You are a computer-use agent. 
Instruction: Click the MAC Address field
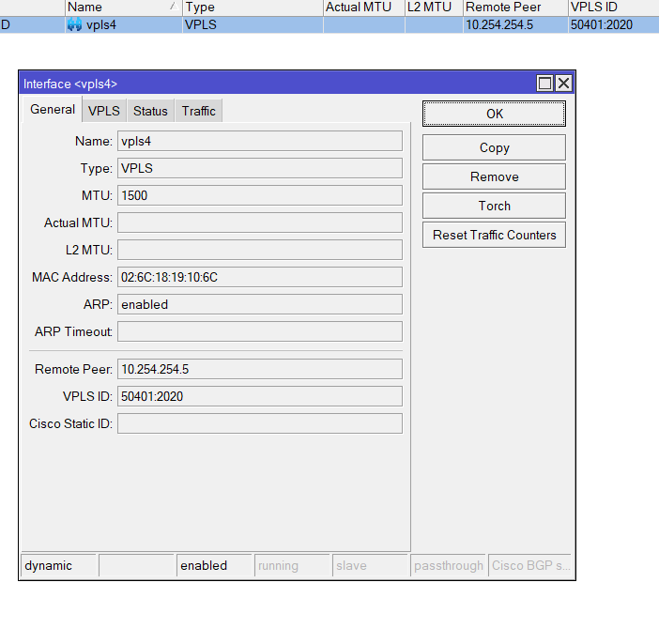point(260,277)
